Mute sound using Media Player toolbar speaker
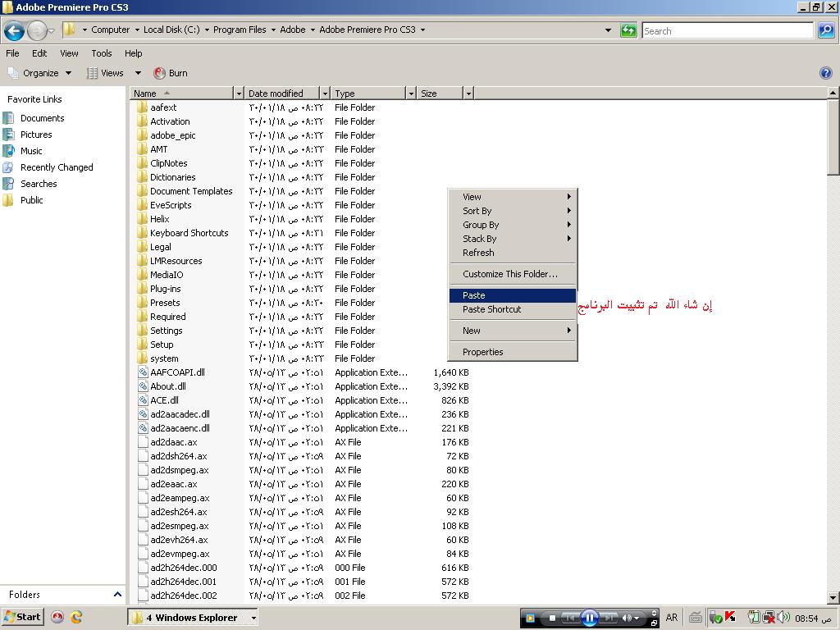This screenshot has width=840, height=630. (626, 619)
